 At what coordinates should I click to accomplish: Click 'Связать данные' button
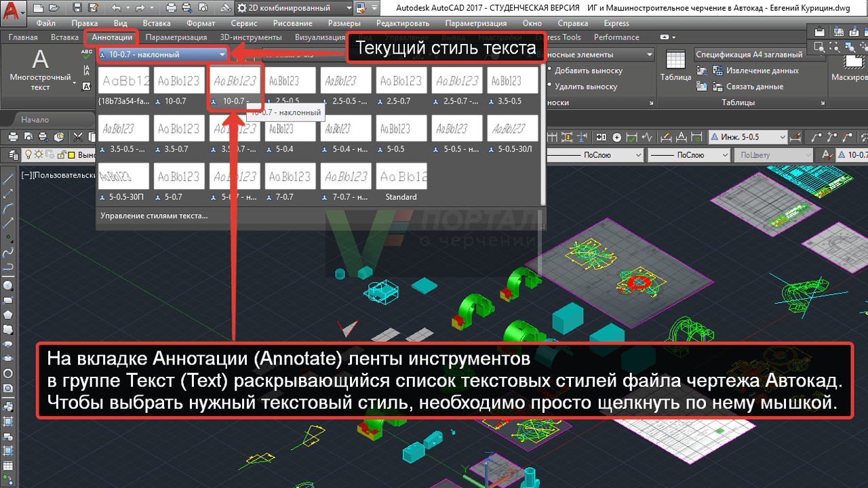755,87
